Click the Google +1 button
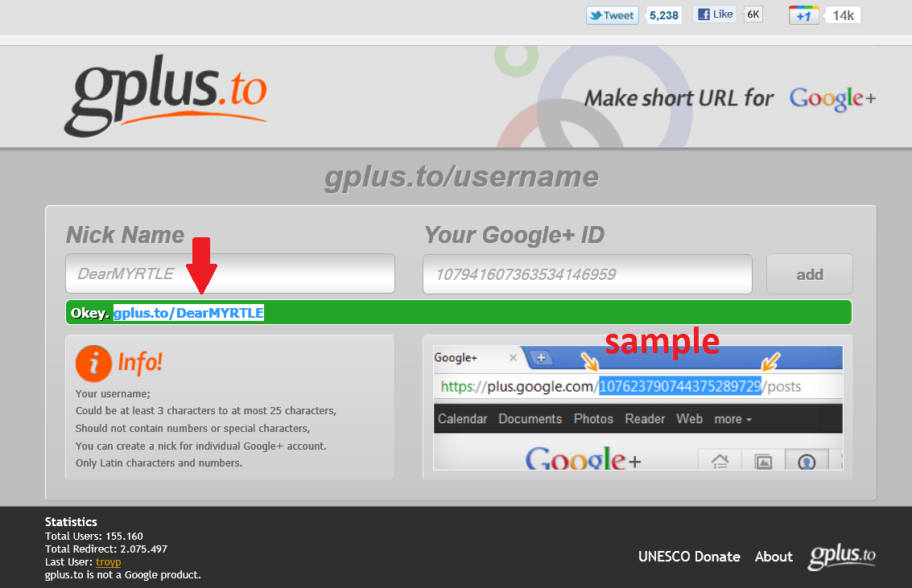 [x=804, y=16]
